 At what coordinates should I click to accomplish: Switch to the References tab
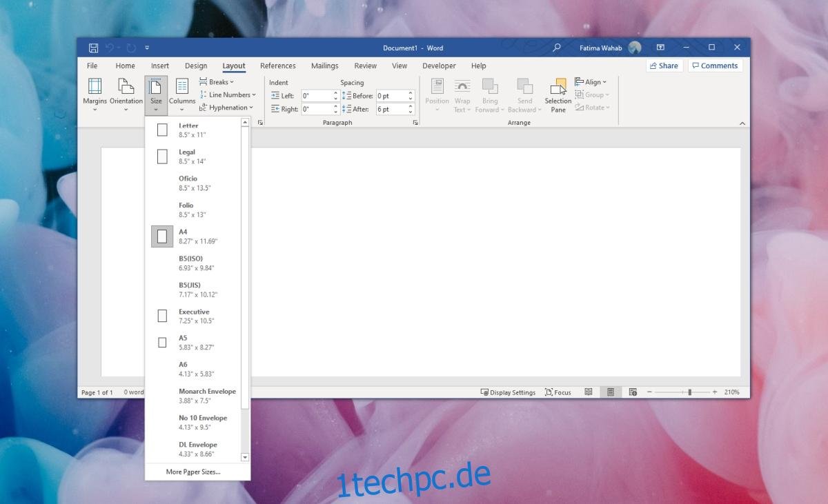click(x=278, y=66)
